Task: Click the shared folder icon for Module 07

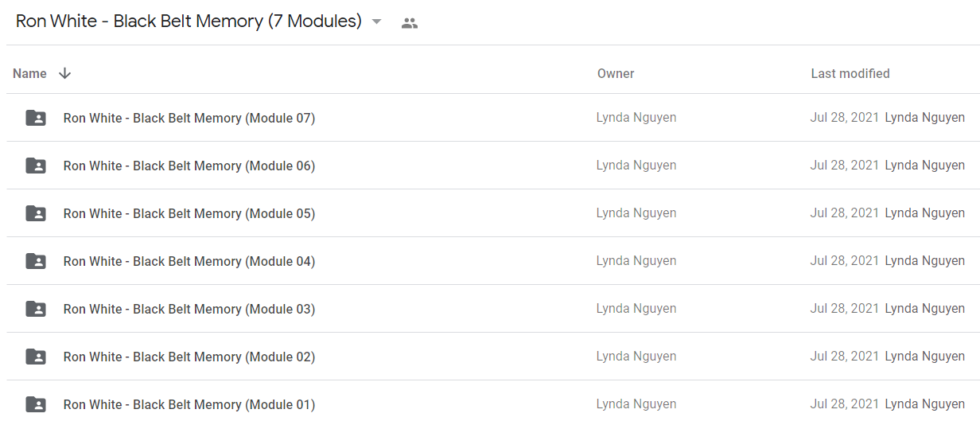Action: point(36,118)
